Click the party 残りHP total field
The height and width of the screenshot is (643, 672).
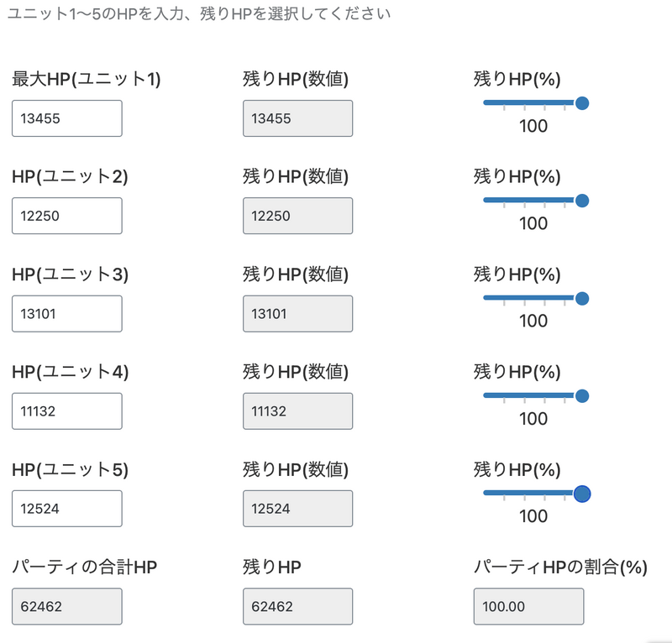(297, 606)
